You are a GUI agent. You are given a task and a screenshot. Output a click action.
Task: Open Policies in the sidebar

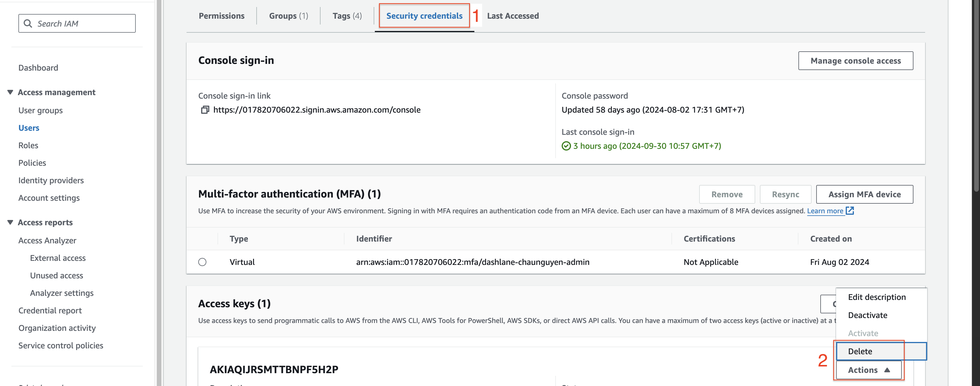coord(32,163)
